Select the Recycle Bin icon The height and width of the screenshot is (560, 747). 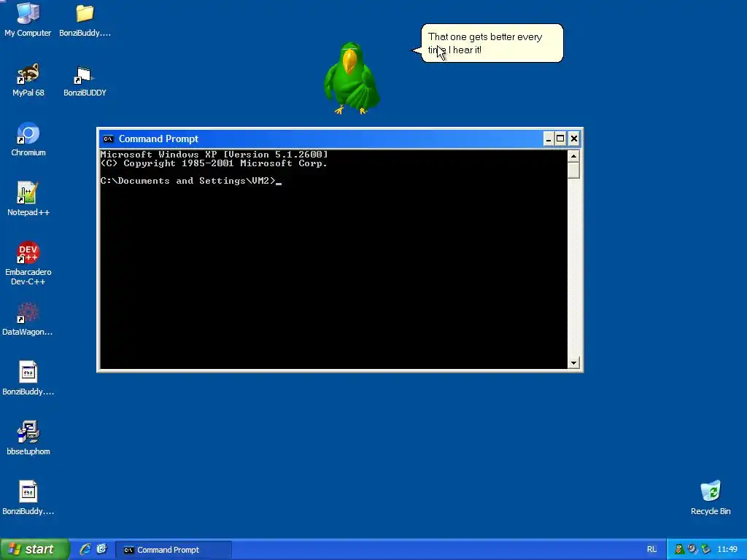[x=711, y=498]
